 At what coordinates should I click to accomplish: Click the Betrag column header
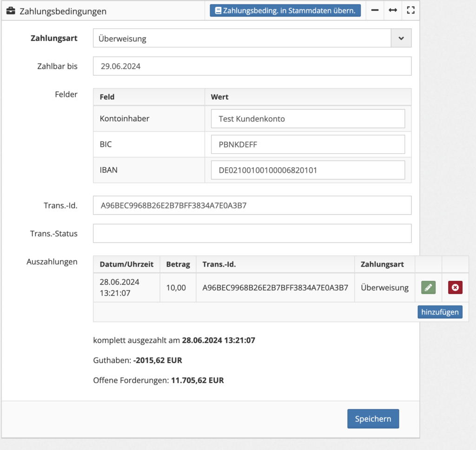(178, 264)
